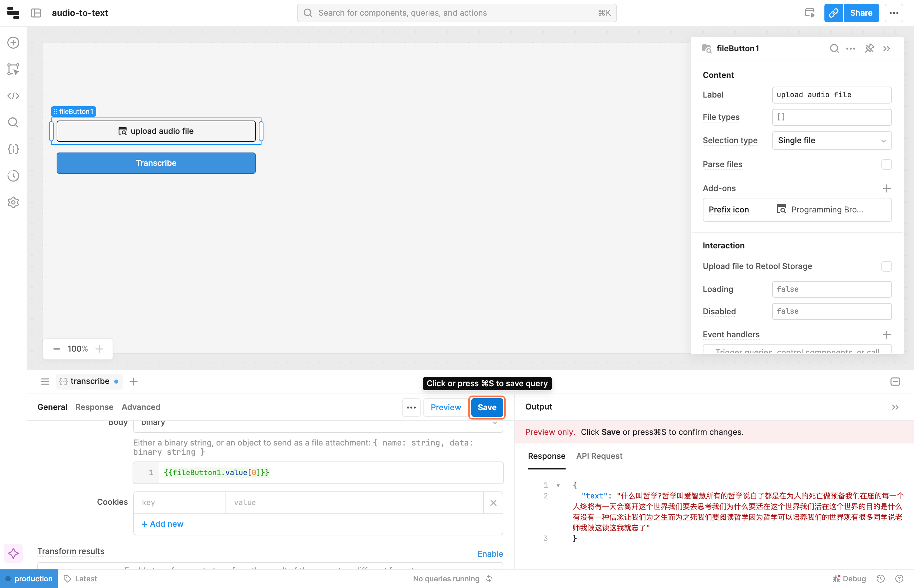This screenshot has height=588, width=914.
Task: Enable the Parse files checkbox
Action: 886,164
